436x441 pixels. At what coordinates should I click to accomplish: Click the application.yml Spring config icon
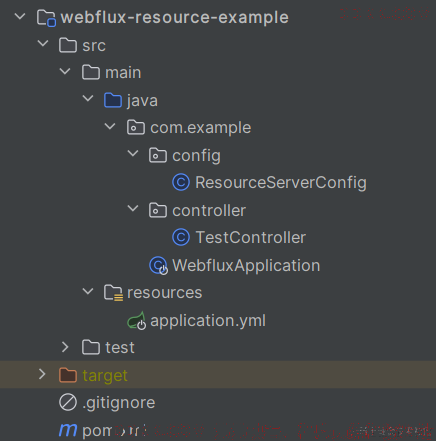point(137,321)
